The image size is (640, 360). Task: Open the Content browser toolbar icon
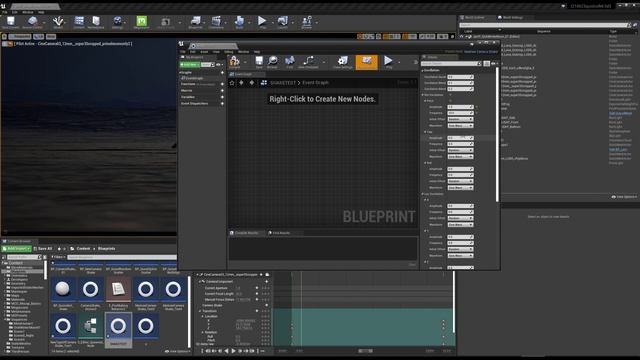pyautogui.click(x=79, y=22)
